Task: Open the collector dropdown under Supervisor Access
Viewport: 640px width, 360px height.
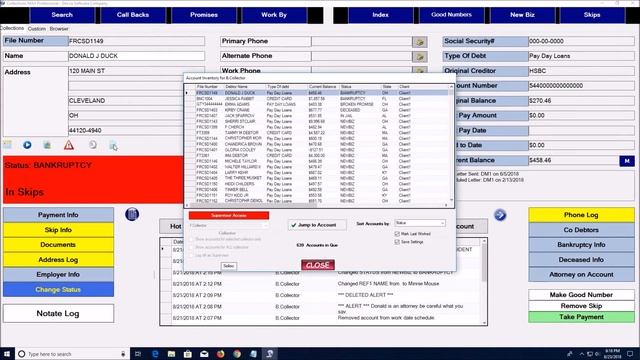Action: click(x=229, y=225)
